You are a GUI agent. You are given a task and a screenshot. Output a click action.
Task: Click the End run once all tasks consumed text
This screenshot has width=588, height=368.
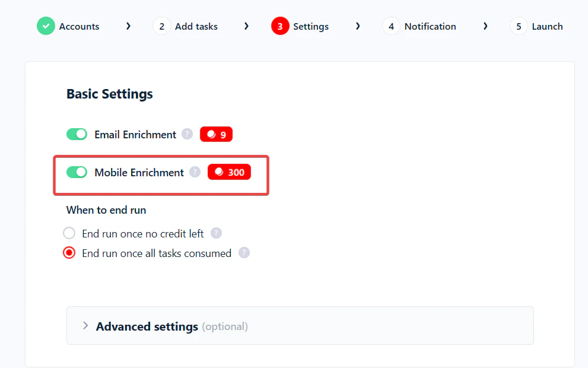point(157,253)
